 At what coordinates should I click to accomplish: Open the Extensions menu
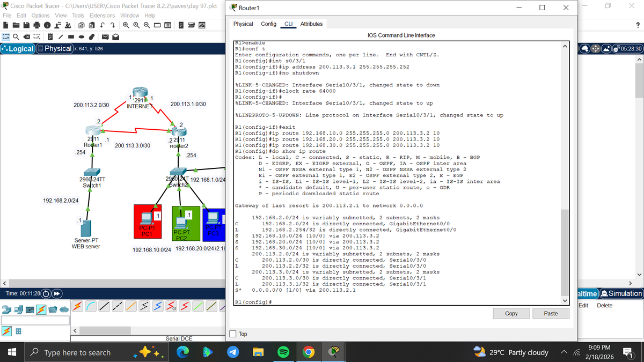click(x=102, y=16)
